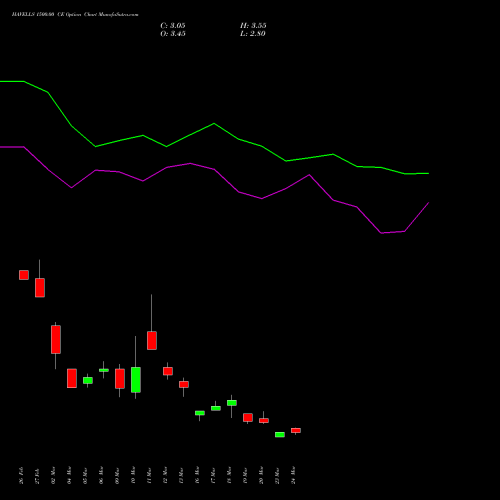This screenshot has height=500, width=500.
Task: Click the 19 Mar date label
Action: click(x=246, y=475)
